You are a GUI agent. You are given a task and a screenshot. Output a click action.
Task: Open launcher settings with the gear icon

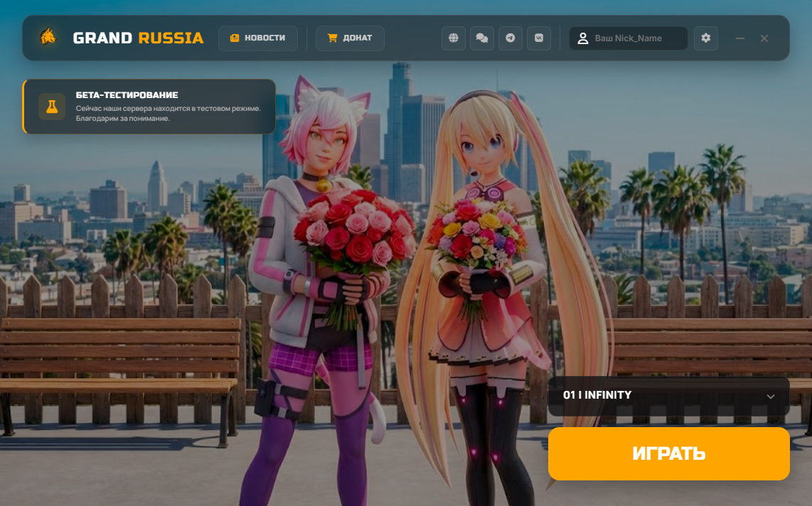pyautogui.click(x=705, y=38)
